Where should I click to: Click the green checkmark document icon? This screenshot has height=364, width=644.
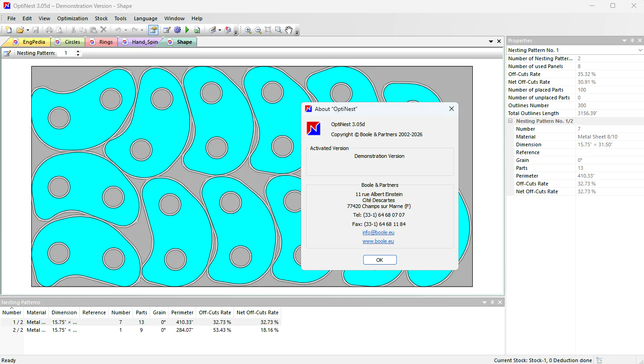click(x=197, y=30)
